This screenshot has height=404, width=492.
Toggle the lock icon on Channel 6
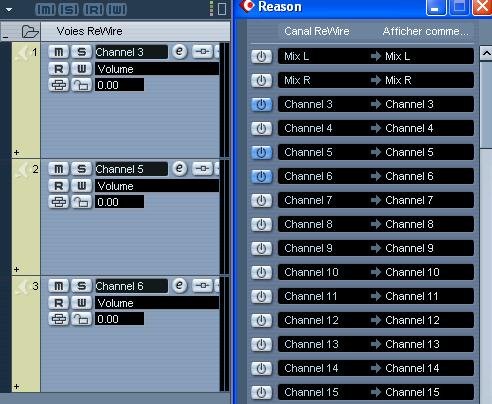(81, 319)
